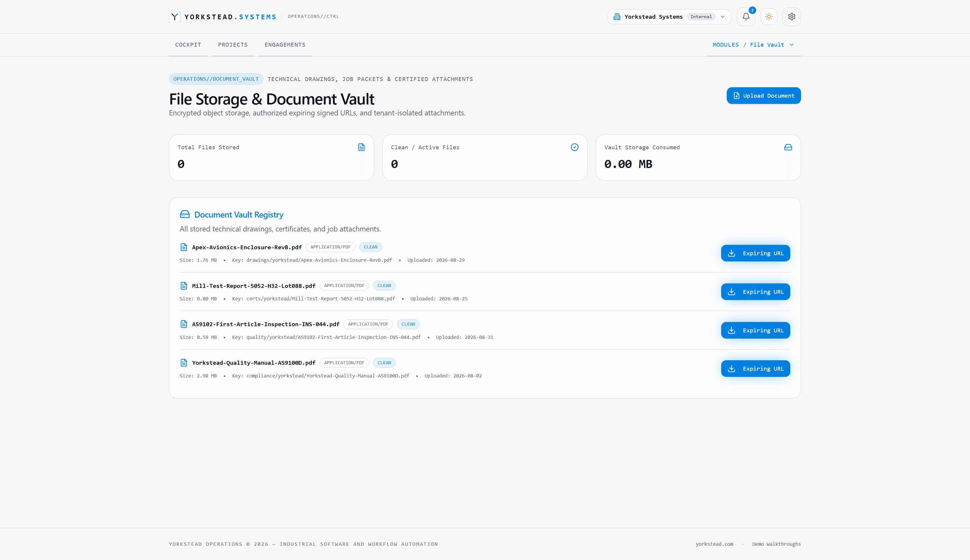970x560 pixels.
Task: Switch to the COCKPIT tab
Action: pos(188,45)
